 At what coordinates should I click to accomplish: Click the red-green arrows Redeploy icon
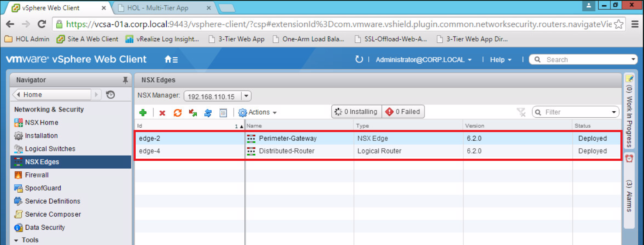tap(193, 112)
